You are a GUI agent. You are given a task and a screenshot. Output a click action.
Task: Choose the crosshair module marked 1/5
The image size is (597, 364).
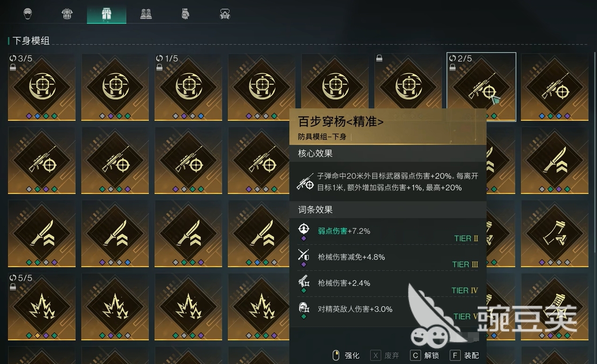188,87
